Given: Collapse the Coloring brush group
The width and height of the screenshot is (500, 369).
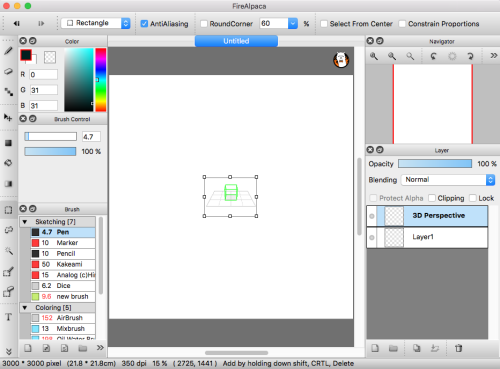Looking at the screenshot, I should click(25, 308).
